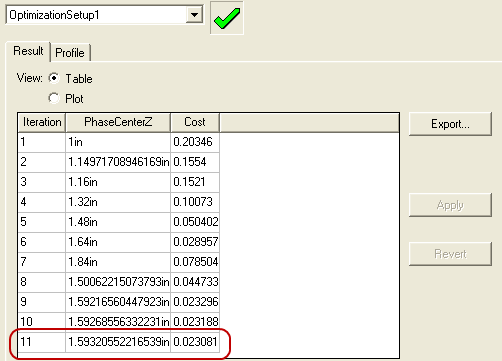Select the 1.59216560447923in cell
The width and height of the screenshot is (502, 361).
tap(118, 302)
